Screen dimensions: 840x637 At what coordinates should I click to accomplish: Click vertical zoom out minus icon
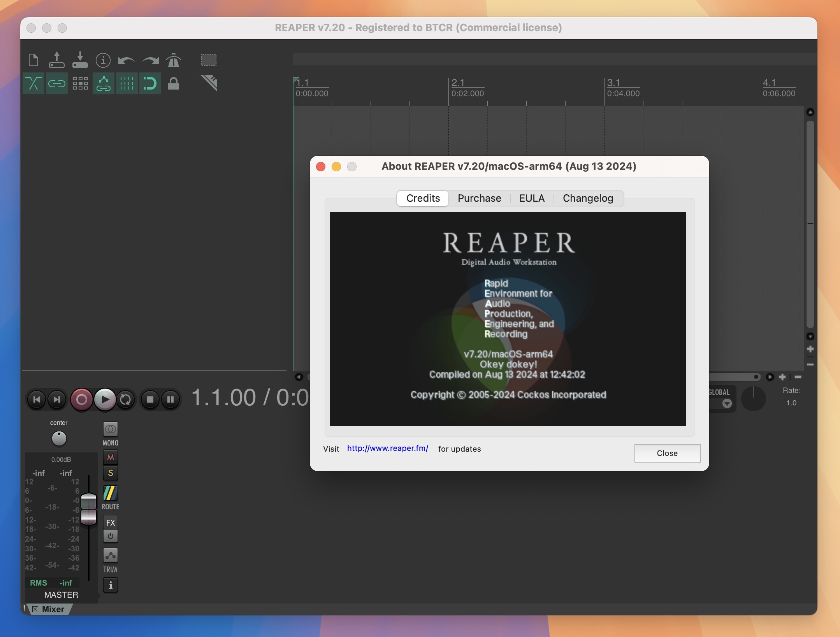[x=810, y=364]
